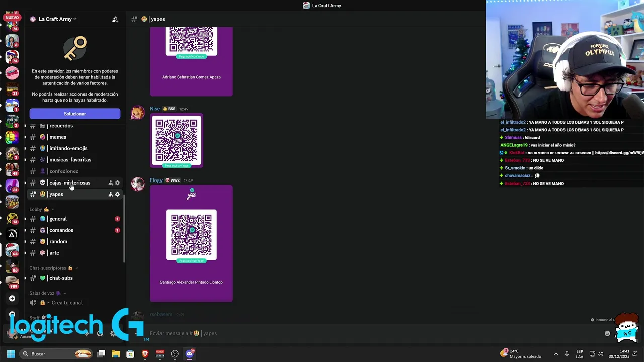
Task: Click the username Elogy
Action: click(x=156, y=180)
